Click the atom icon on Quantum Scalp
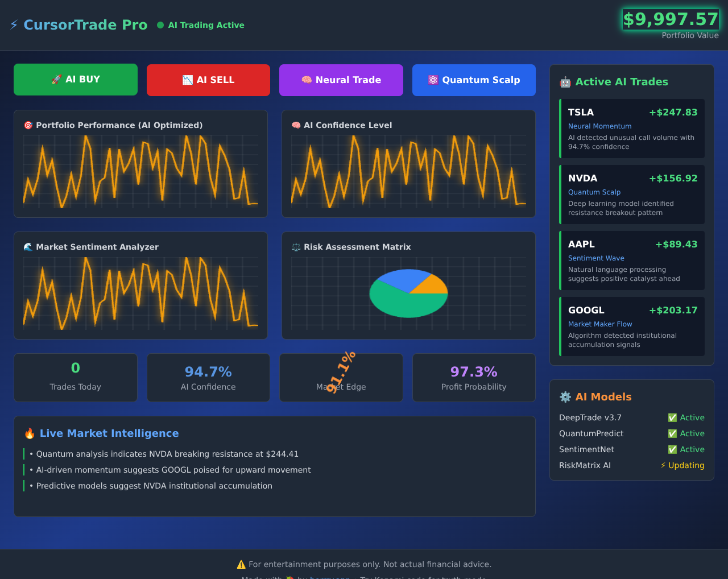The image size is (728, 579). pos(433,80)
